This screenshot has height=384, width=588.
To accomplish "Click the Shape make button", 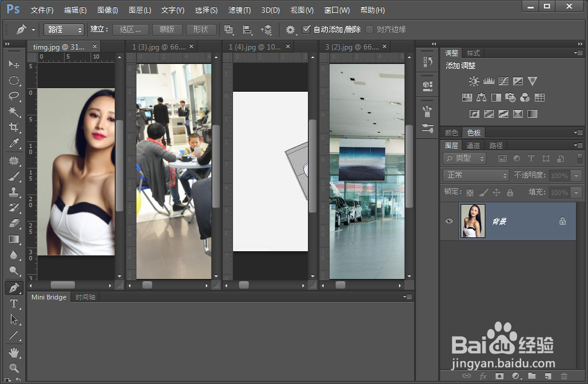I will click(200, 30).
